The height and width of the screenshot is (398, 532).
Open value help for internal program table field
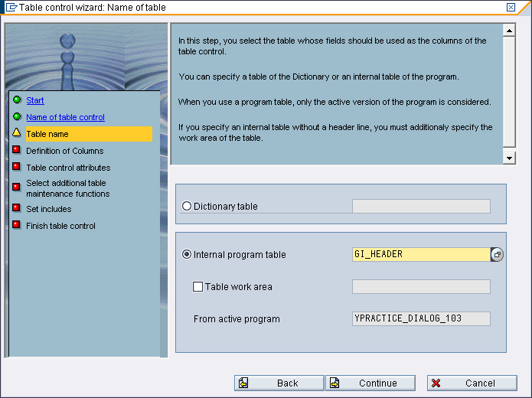tap(498, 254)
